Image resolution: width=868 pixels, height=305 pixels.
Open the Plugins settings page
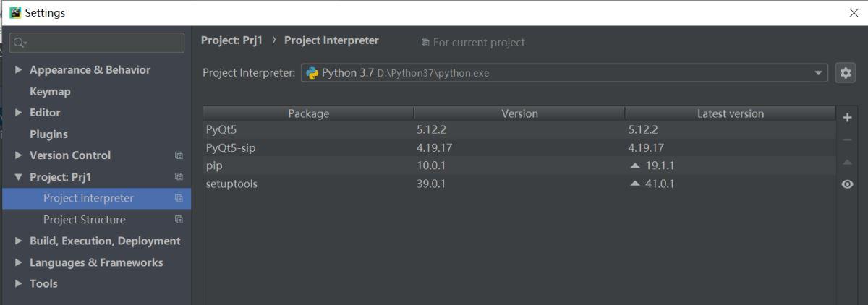48,134
